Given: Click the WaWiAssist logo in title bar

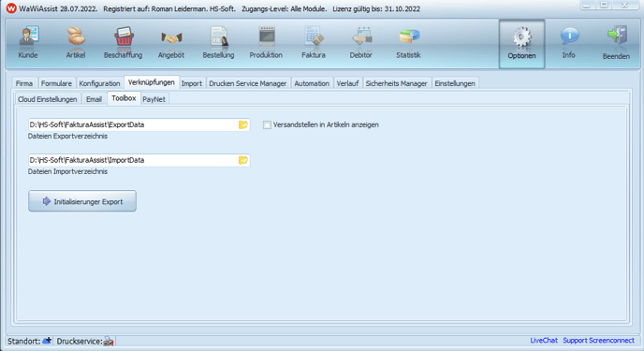Looking at the screenshot, I should click(11, 8).
